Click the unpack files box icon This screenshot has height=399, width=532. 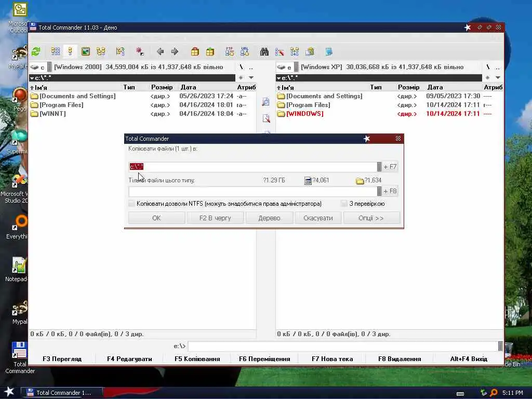210,51
